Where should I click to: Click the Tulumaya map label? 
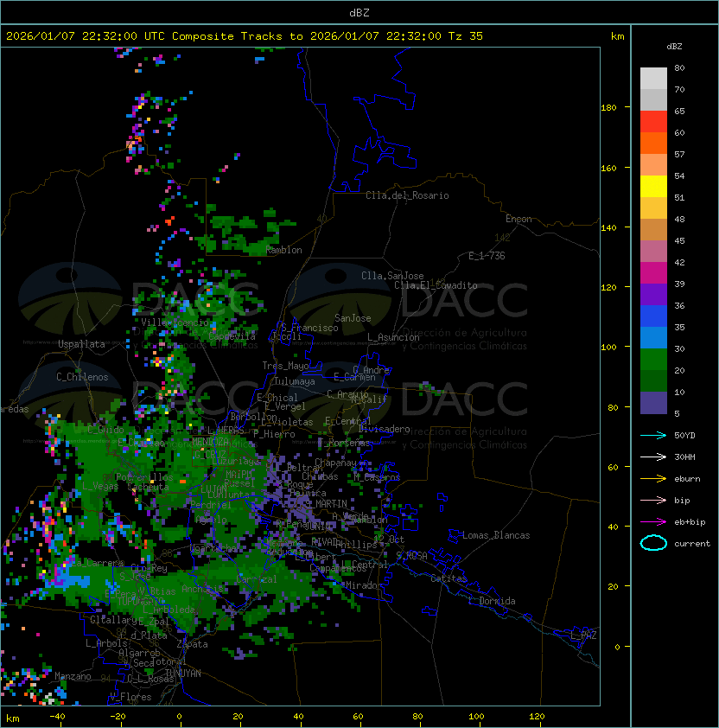coord(295,381)
